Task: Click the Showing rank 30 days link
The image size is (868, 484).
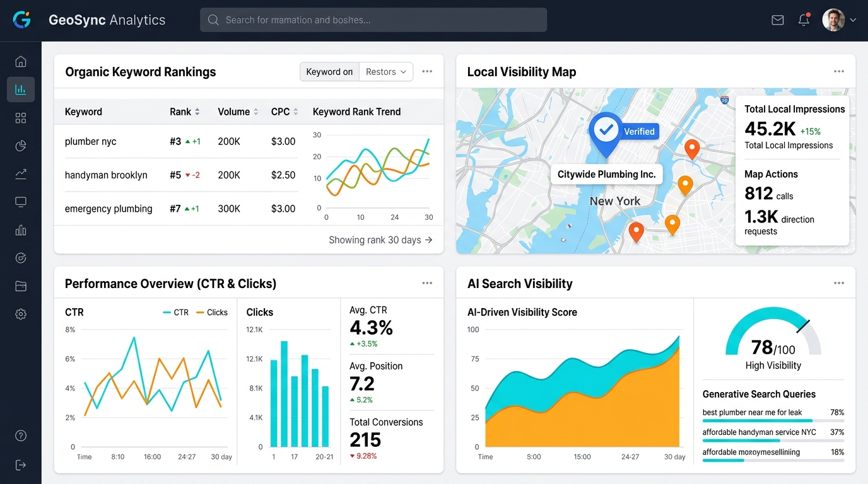Action: (380, 239)
